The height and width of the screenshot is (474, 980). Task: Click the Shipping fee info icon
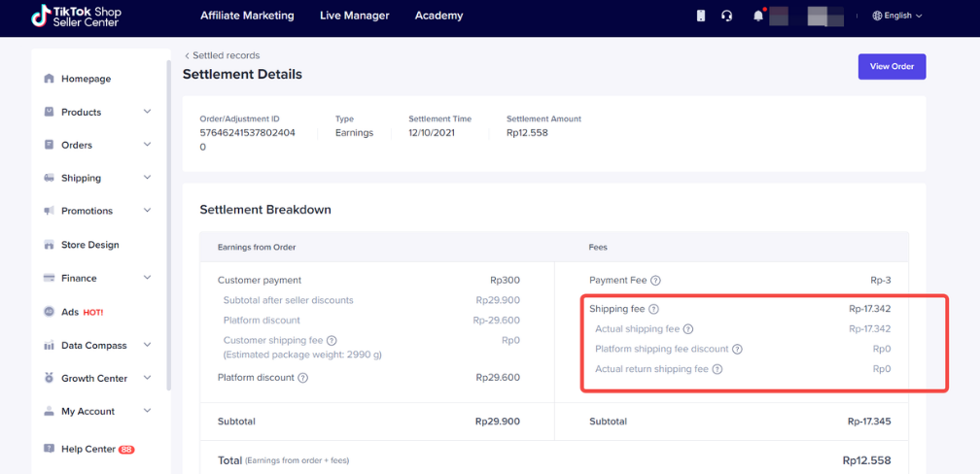point(653,310)
